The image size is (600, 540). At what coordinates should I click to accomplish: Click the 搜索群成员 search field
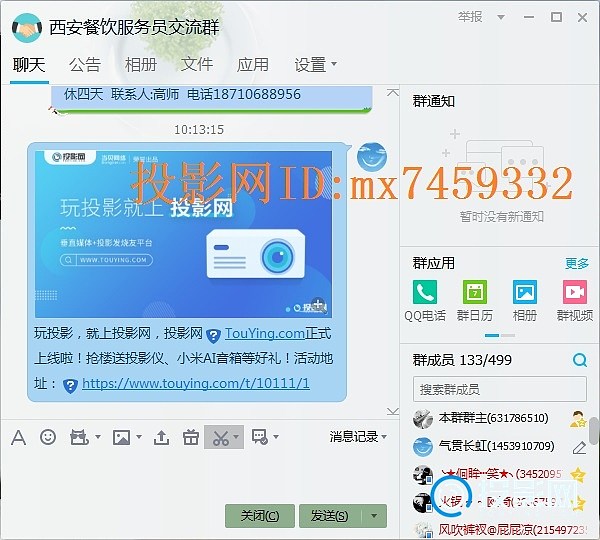pos(500,389)
